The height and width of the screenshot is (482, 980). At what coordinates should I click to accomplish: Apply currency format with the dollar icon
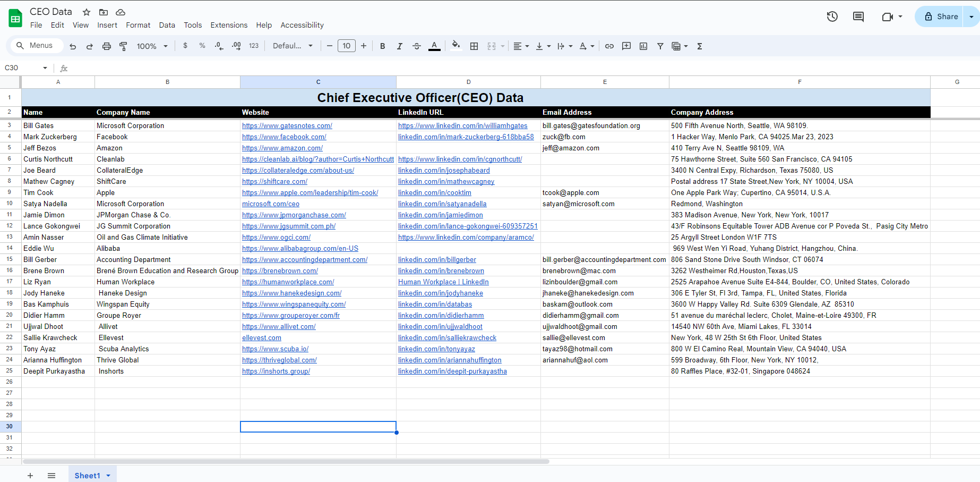[x=185, y=46]
